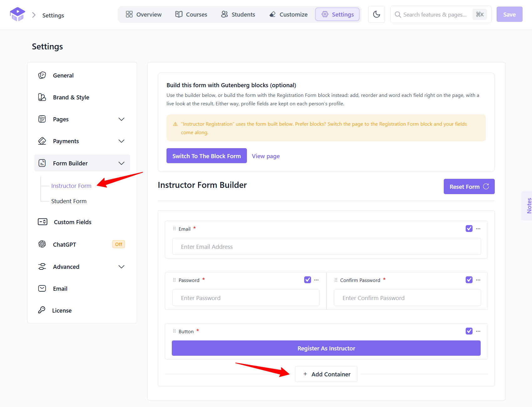Uncheck the Email field checkbox

469,229
